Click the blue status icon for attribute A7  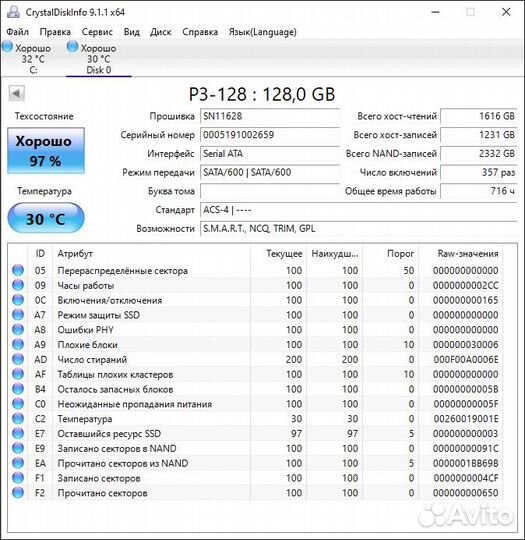18,315
